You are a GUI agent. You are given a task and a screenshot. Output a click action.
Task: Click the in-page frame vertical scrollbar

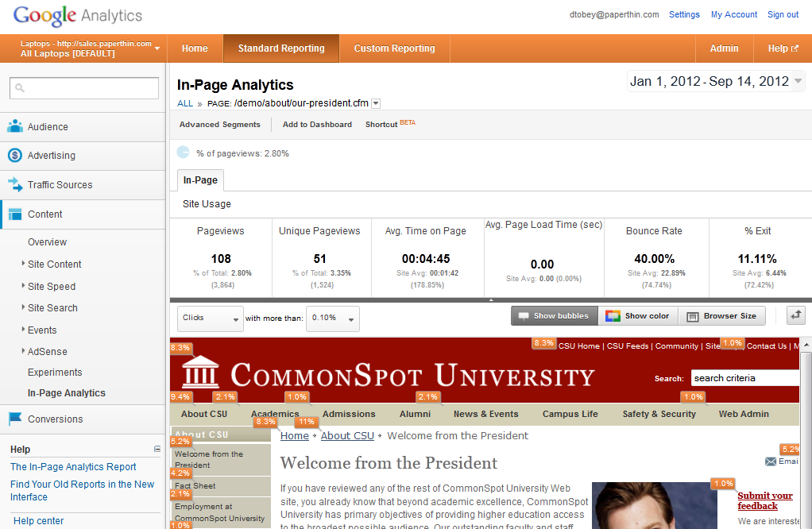point(806,440)
